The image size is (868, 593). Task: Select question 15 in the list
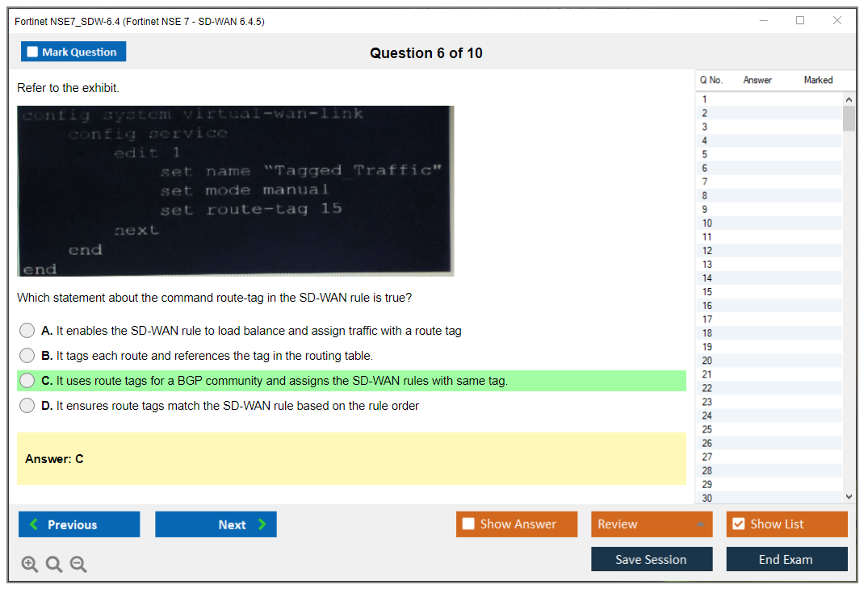(x=707, y=292)
